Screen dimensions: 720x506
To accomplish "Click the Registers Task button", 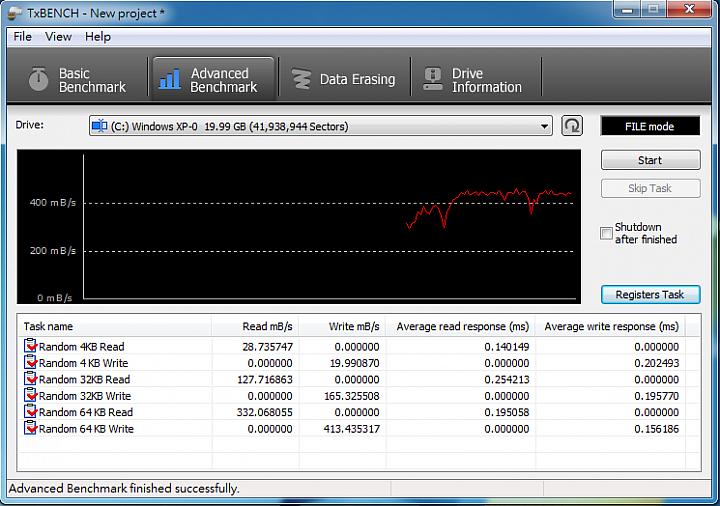I will click(651, 294).
